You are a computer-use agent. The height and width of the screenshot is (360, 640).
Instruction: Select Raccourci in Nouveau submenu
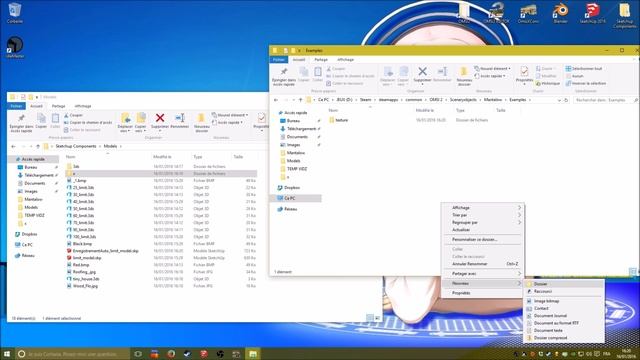[564, 291]
